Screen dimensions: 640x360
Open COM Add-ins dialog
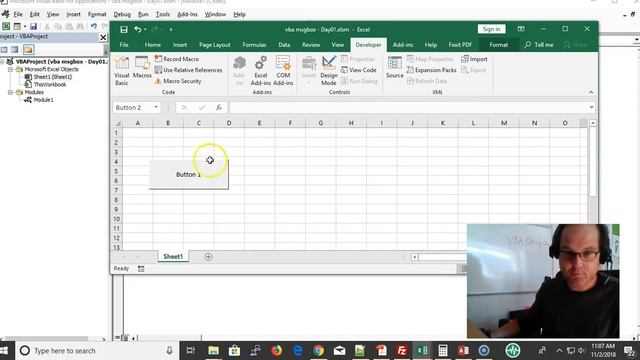(x=283, y=71)
